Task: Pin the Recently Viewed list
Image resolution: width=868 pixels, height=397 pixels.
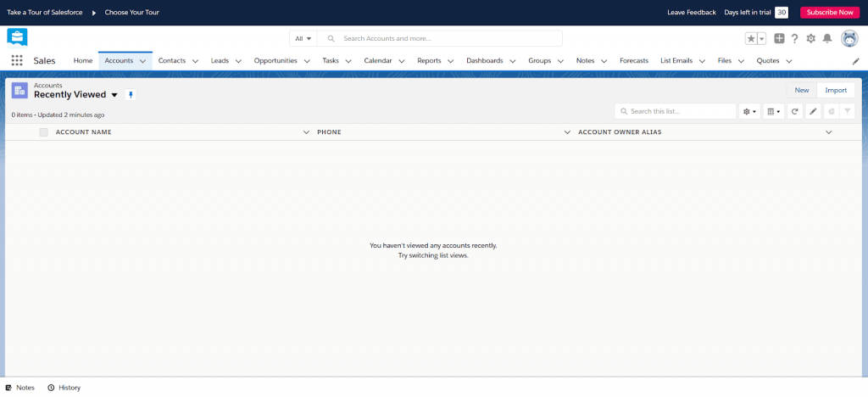Action: tap(131, 95)
